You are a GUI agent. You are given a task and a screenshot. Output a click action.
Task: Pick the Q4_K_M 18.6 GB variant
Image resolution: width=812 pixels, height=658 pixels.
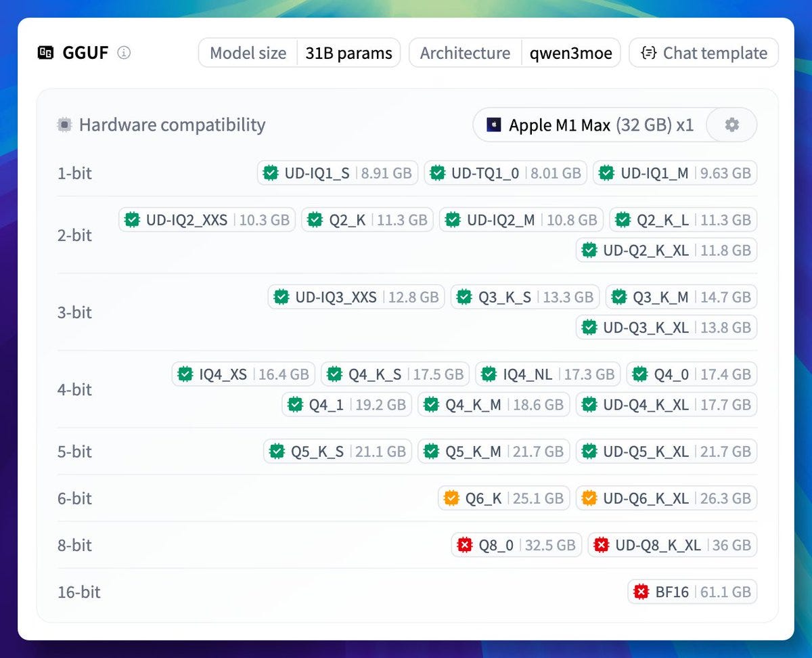[493, 404]
